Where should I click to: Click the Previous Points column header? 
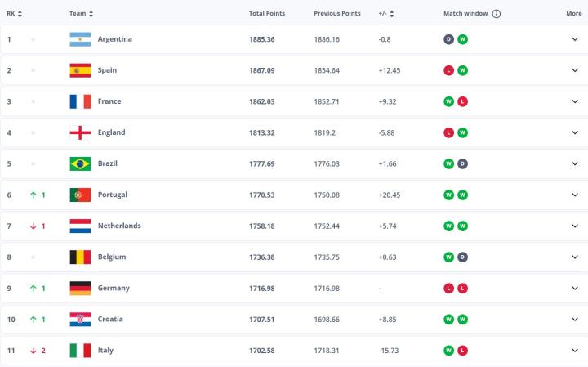336,14
